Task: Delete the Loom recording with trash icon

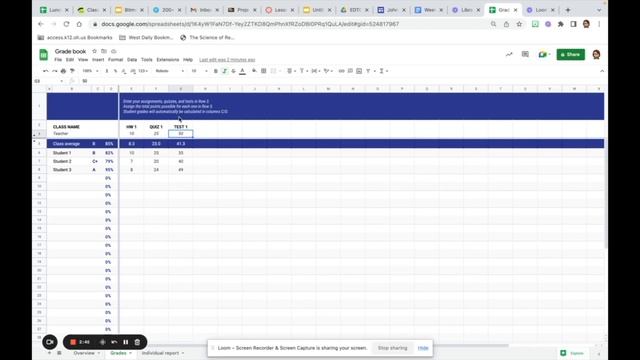Action: [137, 342]
